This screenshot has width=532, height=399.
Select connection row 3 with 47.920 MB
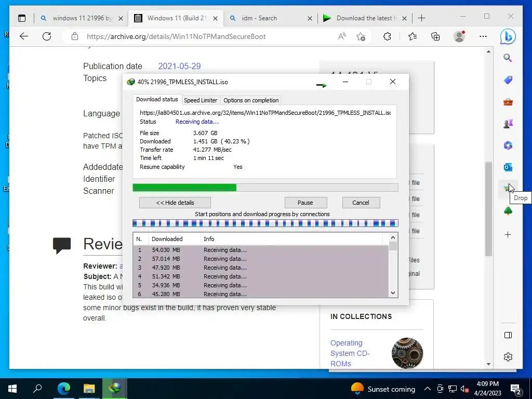click(261, 268)
